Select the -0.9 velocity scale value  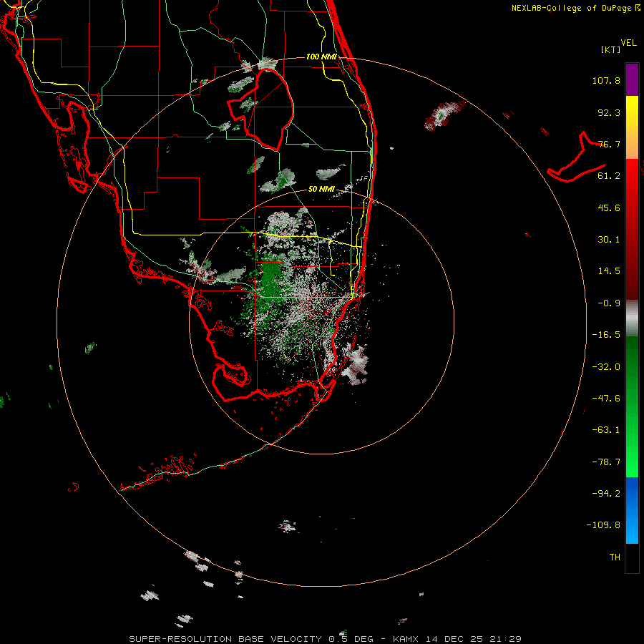tap(609, 303)
